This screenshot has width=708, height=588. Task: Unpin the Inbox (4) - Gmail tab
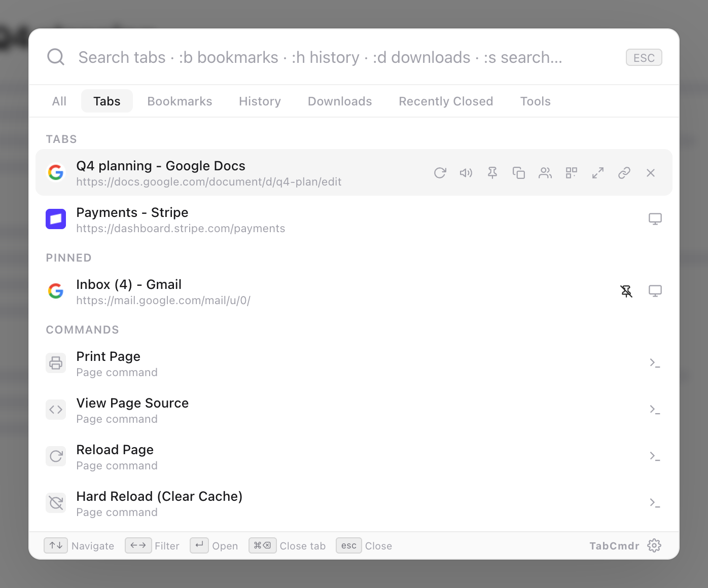click(x=627, y=291)
